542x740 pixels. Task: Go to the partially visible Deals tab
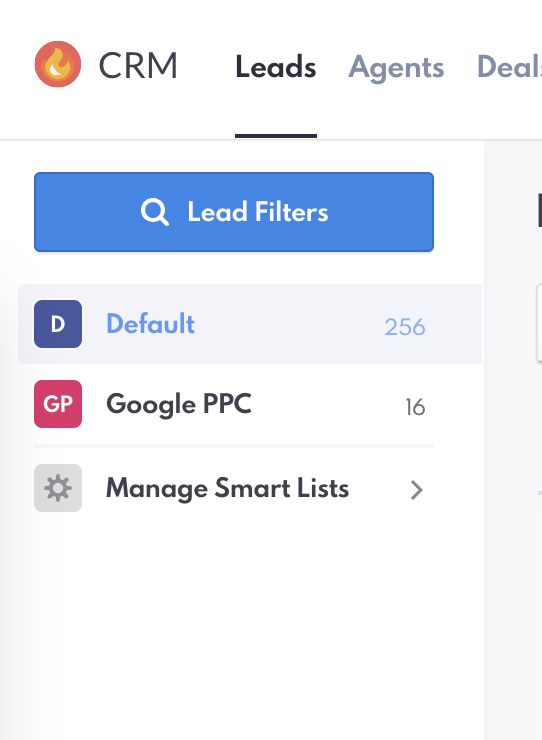[x=509, y=67]
